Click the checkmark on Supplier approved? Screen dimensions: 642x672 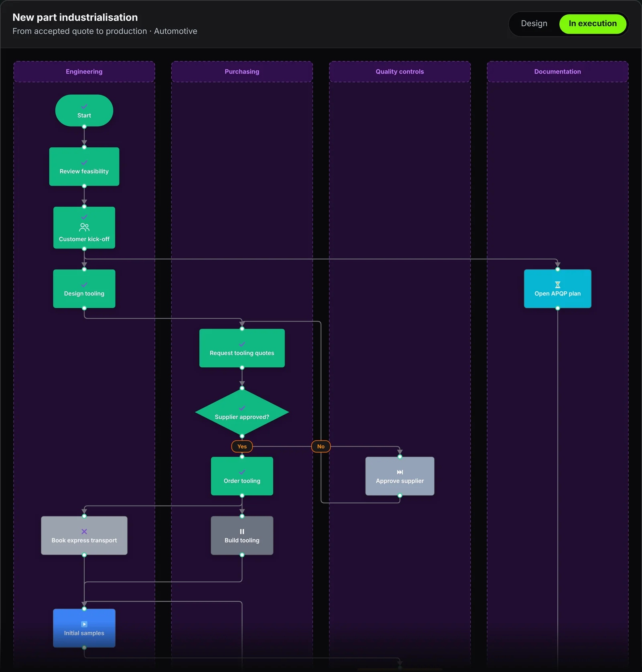tap(242, 408)
